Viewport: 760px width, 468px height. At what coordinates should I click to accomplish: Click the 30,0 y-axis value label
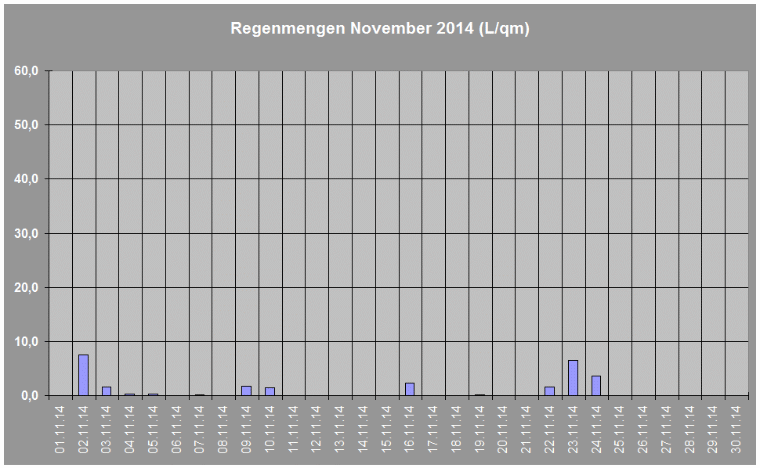25,233
